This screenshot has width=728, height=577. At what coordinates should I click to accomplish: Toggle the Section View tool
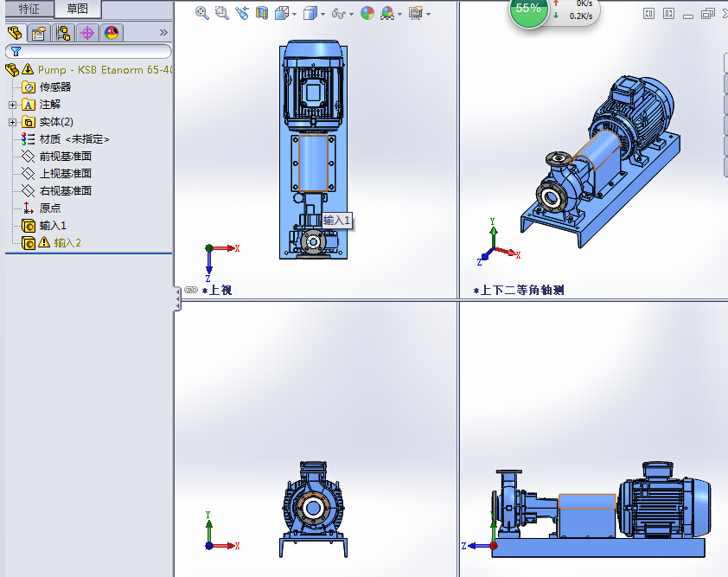(x=262, y=13)
